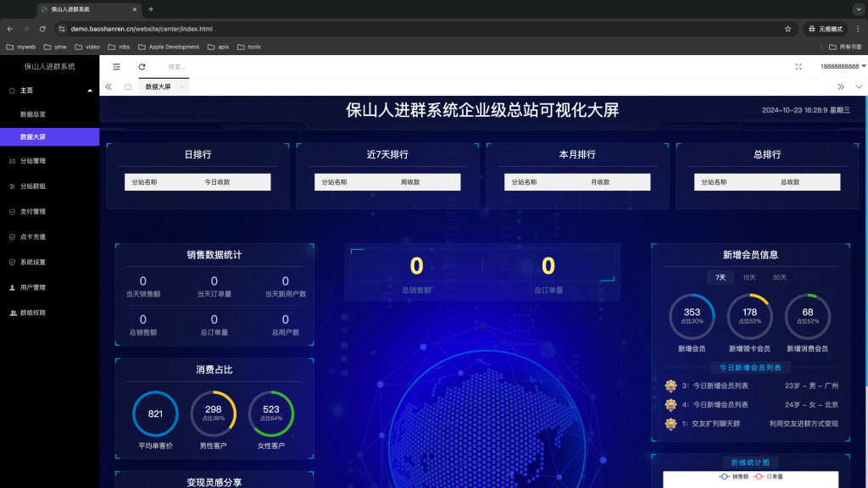This screenshot has width=868, height=488.
Task: Click the 保山人进群系统 sidebar logo title
Action: point(50,66)
